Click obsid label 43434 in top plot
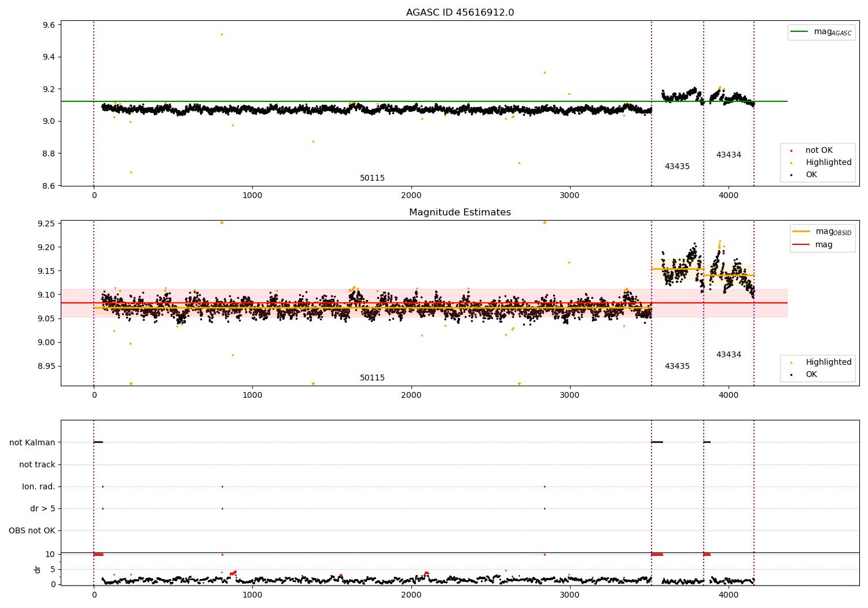 pos(729,155)
